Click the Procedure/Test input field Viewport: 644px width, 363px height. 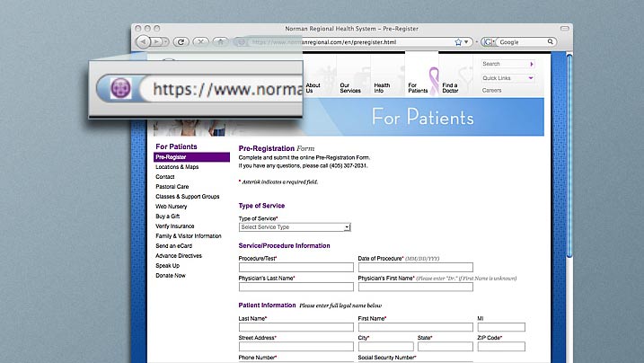296,268
